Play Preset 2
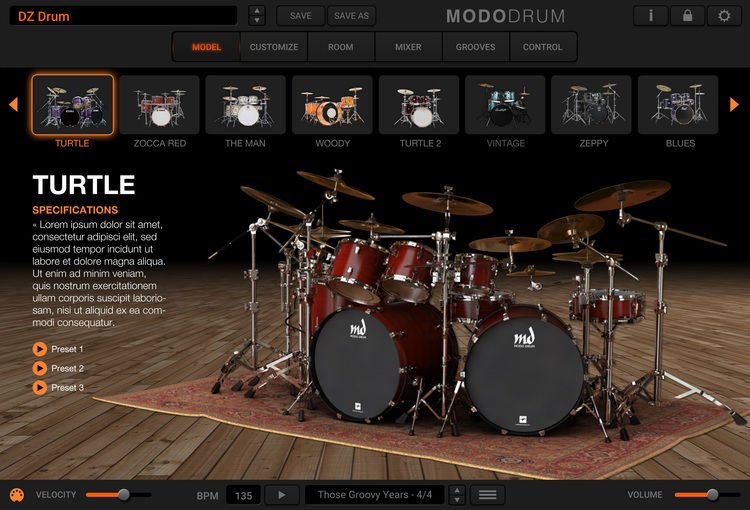The width and height of the screenshot is (750, 510). pos(40,368)
